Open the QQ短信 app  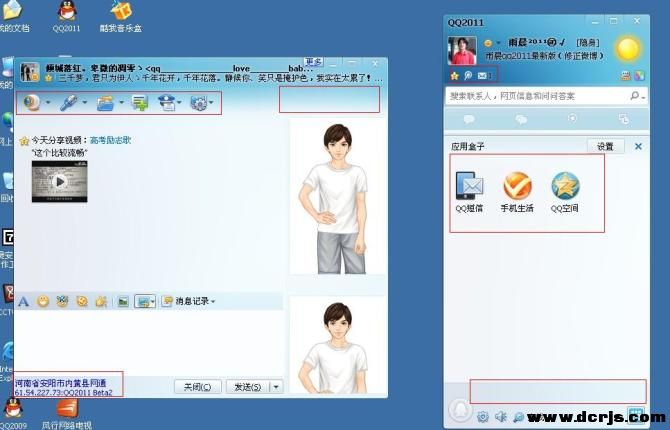coord(469,192)
